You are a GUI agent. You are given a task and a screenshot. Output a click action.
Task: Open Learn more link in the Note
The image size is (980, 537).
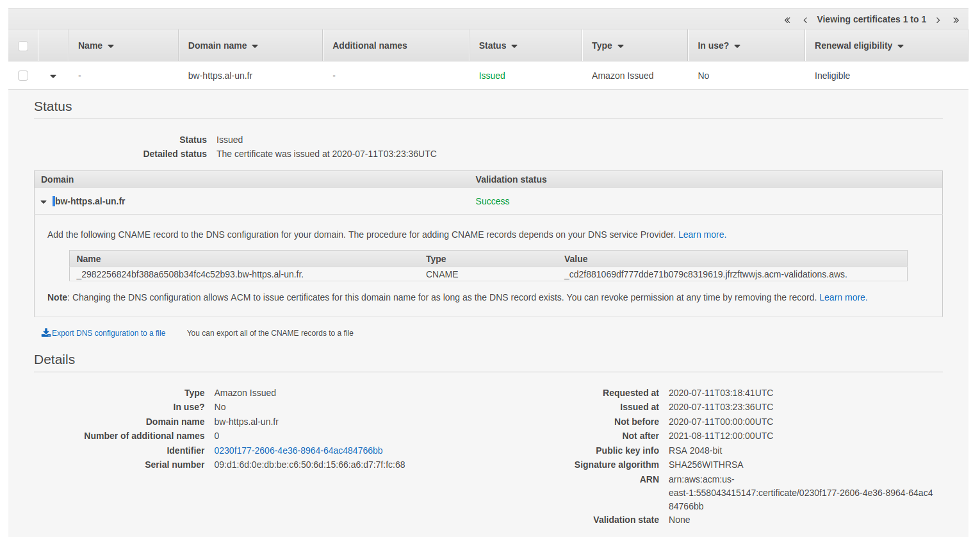pos(842,297)
